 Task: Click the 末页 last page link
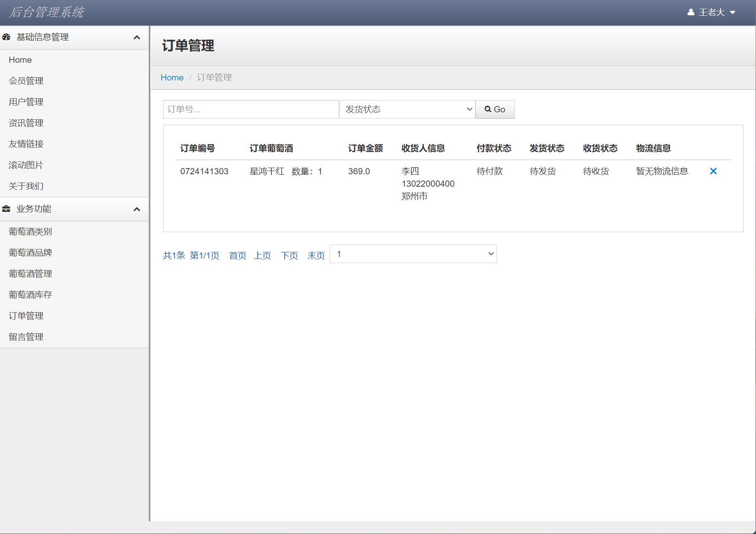point(316,255)
